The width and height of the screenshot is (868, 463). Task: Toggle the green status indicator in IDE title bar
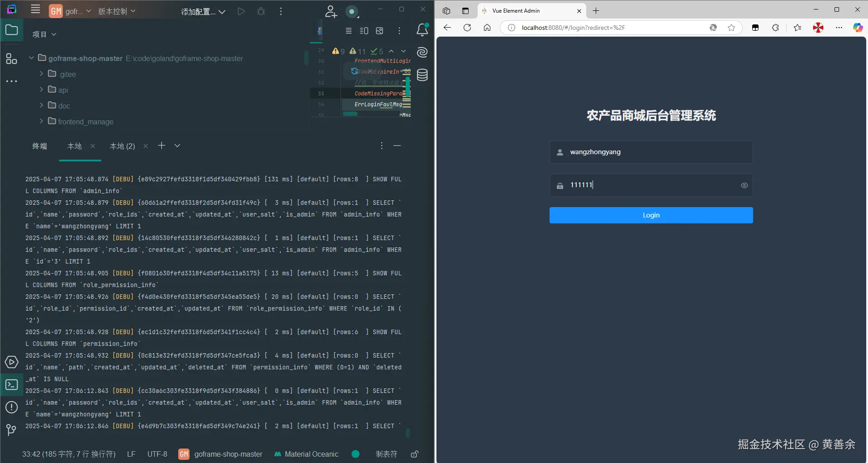pos(351,11)
